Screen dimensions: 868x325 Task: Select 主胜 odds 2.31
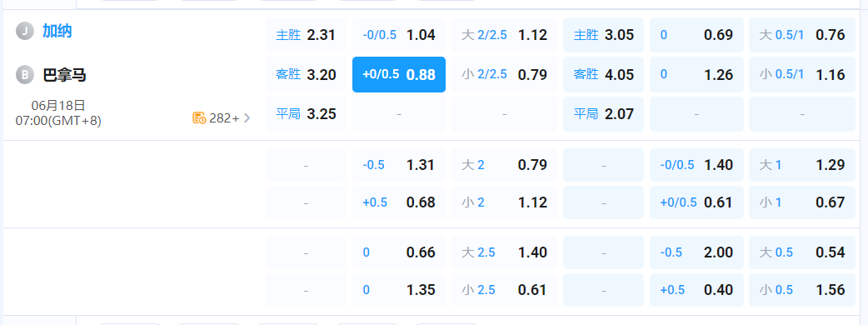[x=306, y=36]
